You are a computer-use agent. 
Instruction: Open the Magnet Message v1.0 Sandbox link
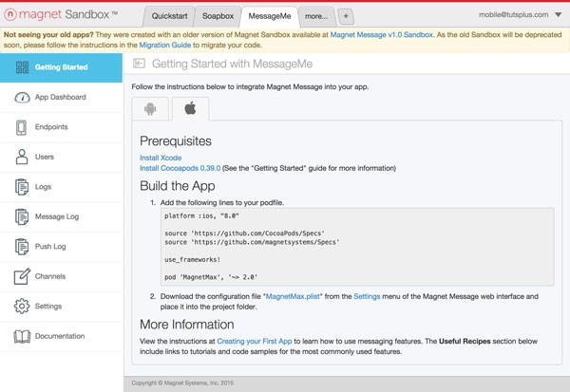[381, 35]
